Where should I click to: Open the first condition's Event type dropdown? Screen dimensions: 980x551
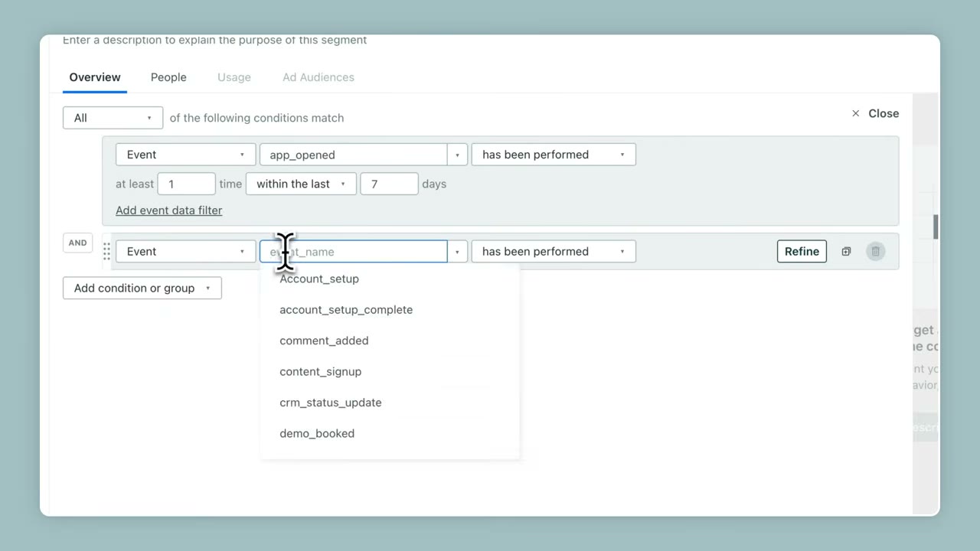click(x=185, y=155)
